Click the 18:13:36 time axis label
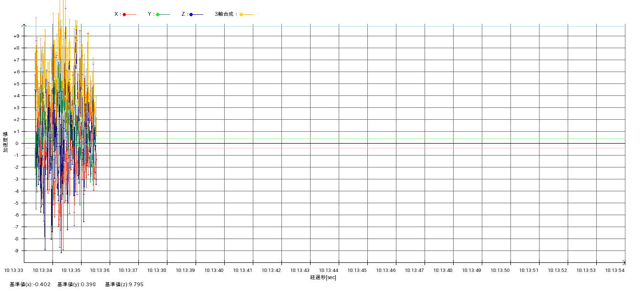Image resolution: width=644 pixels, height=291 pixels. [100, 270]
